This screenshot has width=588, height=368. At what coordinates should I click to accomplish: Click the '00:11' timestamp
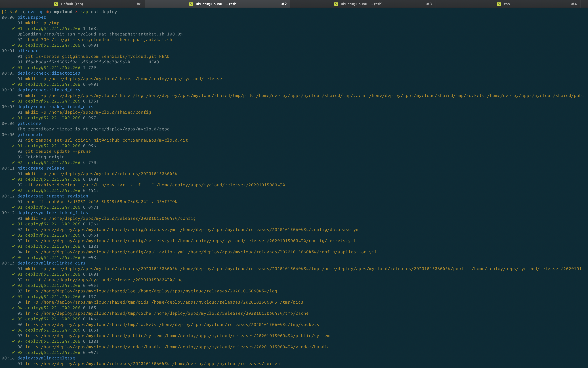click(8, 168)
